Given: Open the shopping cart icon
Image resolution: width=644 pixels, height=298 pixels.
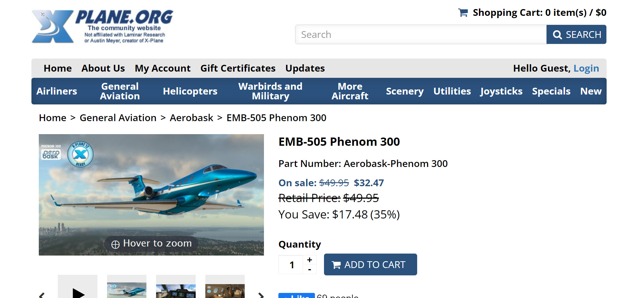Looking at the screenshot, I should click(x=463, y=13).
